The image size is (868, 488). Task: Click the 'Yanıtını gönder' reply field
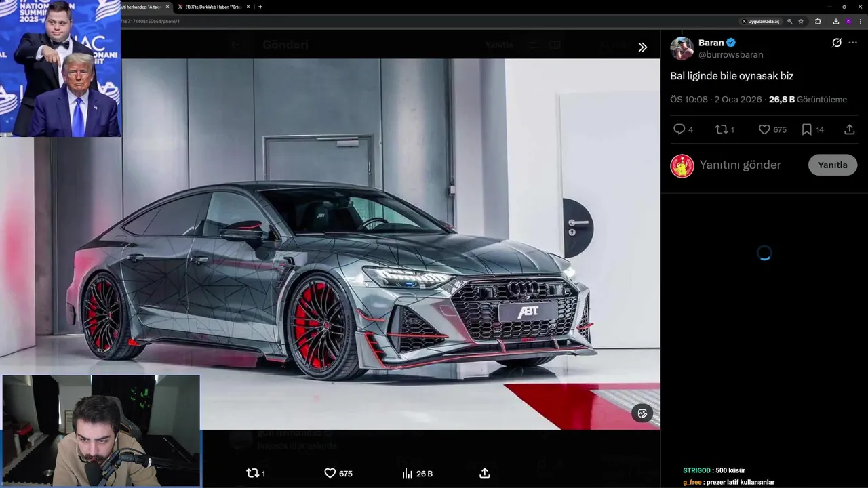pyautogui.click(x=740, y=165)
